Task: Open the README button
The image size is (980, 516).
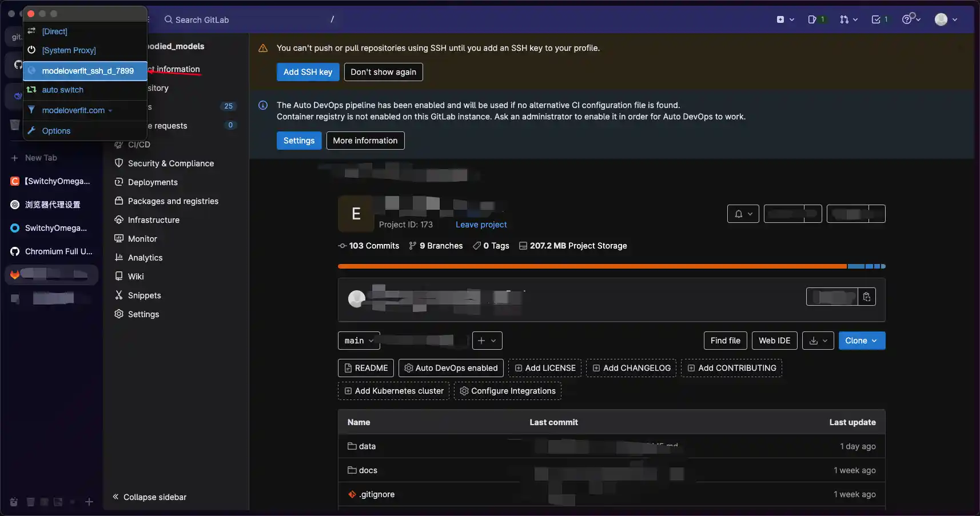Action: pos(366,368)
